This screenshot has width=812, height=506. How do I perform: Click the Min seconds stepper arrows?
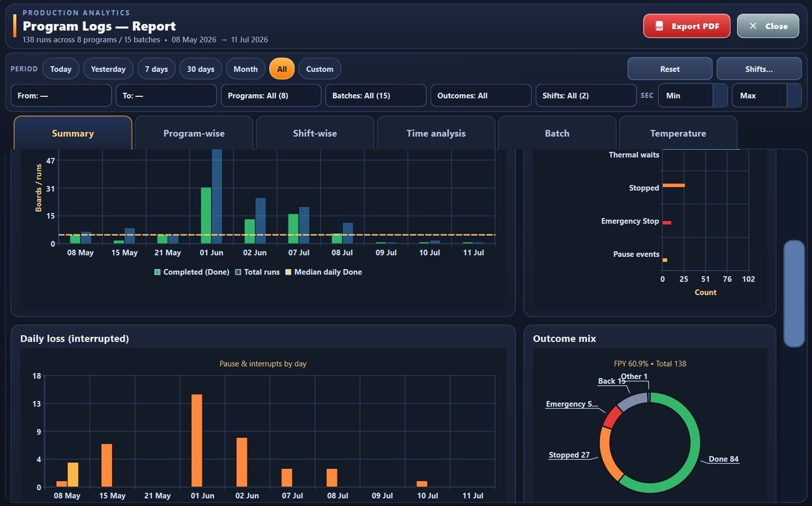(720, 95)
